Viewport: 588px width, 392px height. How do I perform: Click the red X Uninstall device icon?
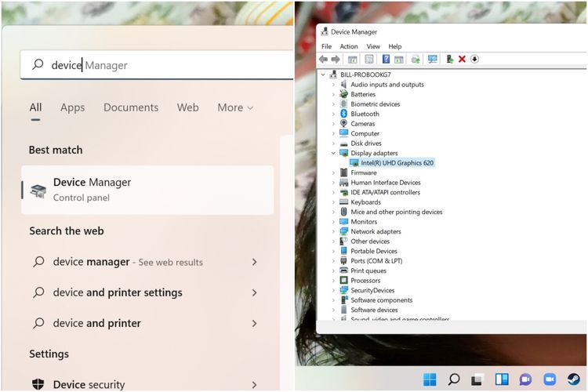(462, 59)
